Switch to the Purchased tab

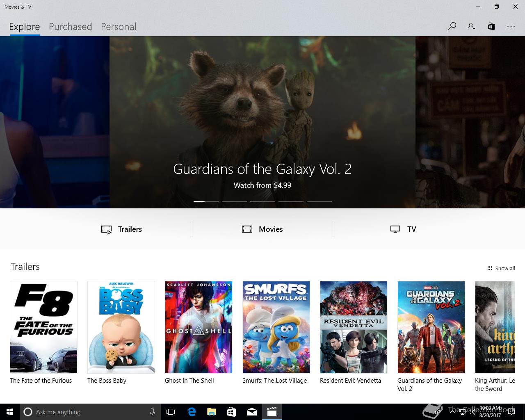click(70, 27)
